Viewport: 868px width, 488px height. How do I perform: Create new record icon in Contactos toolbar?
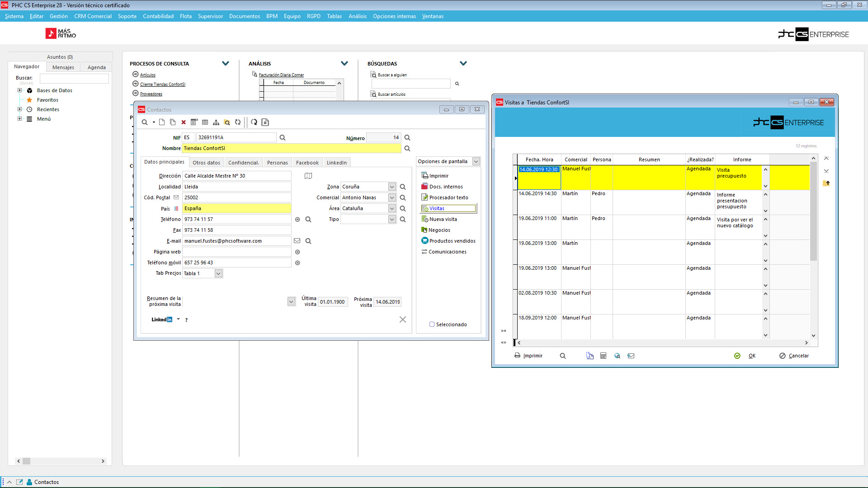162,122
